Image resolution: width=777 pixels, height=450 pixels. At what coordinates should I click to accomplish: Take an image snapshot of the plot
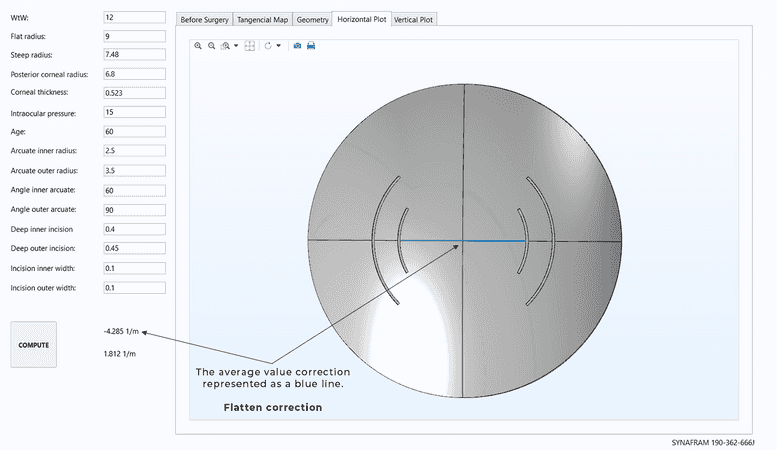[x=297, y=46]
